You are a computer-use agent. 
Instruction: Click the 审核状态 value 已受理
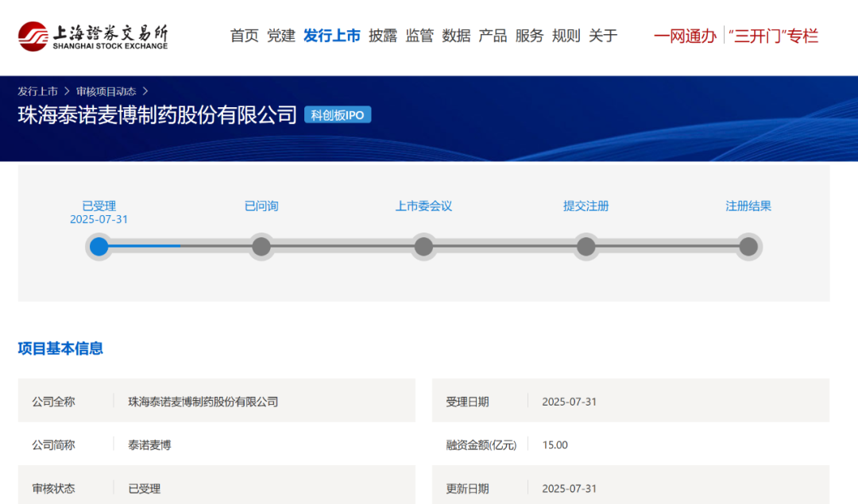tap(144, 489)
